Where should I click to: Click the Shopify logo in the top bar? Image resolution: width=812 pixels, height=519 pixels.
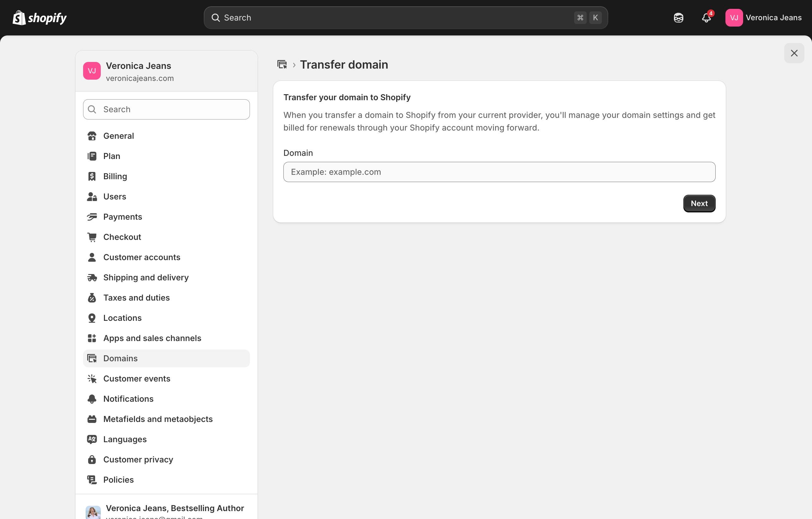pos(39,18)
